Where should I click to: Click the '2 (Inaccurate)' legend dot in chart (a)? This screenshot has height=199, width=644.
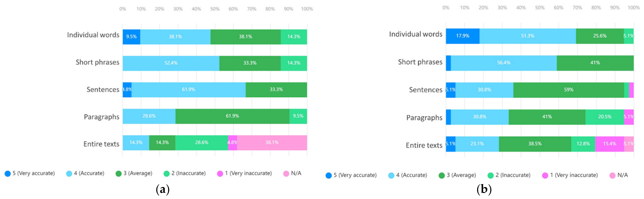pos(166,174)
